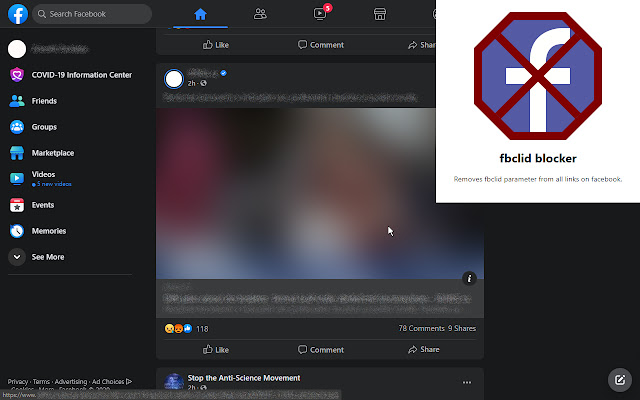The image size is (640, 400).
Task: Click the public globe icon of 2h post
Action: (x=204, y=83)
